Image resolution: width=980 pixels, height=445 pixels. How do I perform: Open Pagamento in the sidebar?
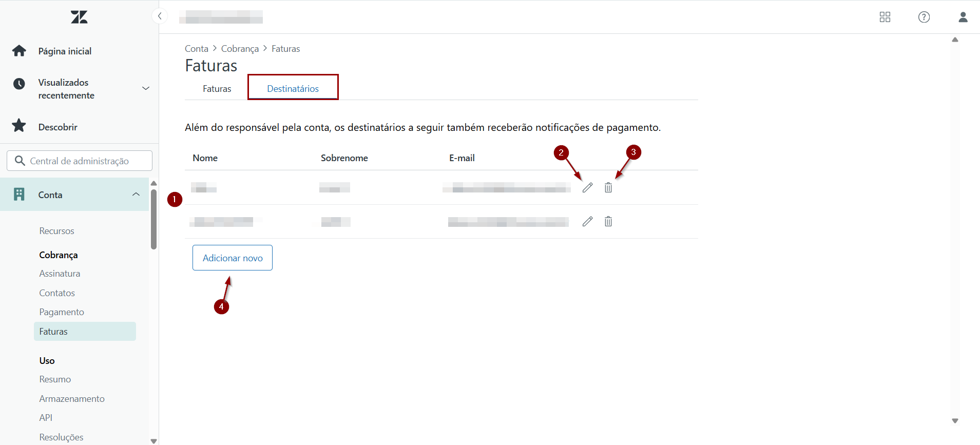click(62, 312)
